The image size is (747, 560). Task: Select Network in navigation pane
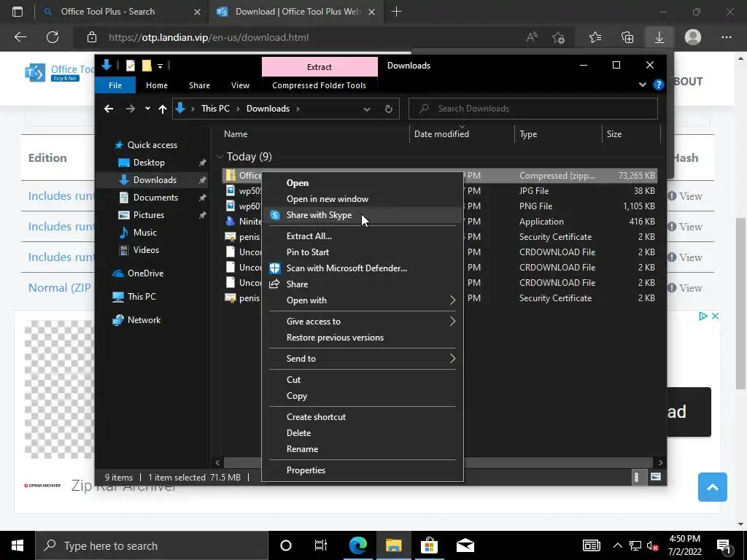click(144, 320)
